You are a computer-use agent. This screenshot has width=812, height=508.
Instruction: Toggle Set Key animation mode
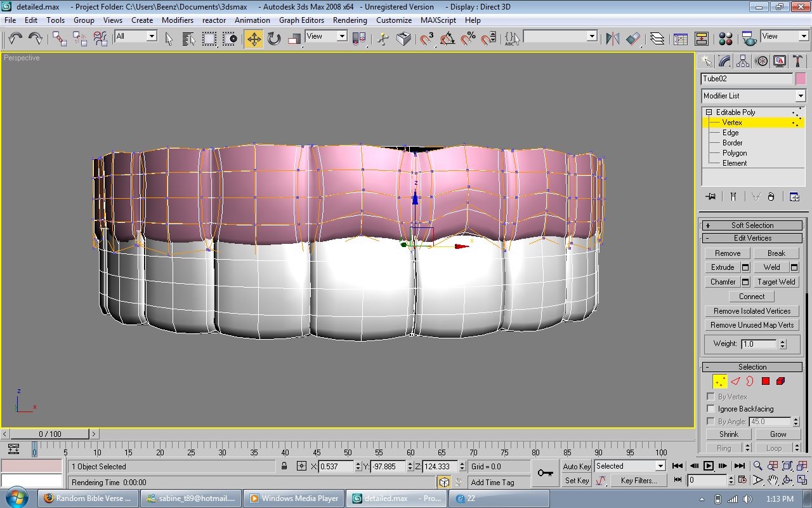[x=577, y=481]
